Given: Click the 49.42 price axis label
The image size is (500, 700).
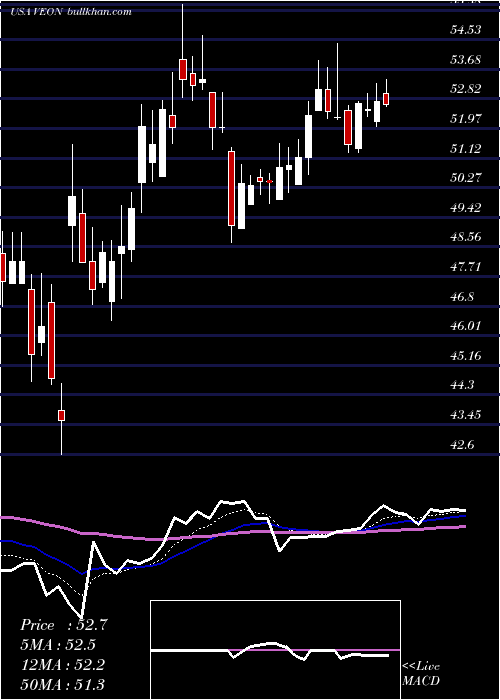Looking at the screenshot, I should [466, 208].
